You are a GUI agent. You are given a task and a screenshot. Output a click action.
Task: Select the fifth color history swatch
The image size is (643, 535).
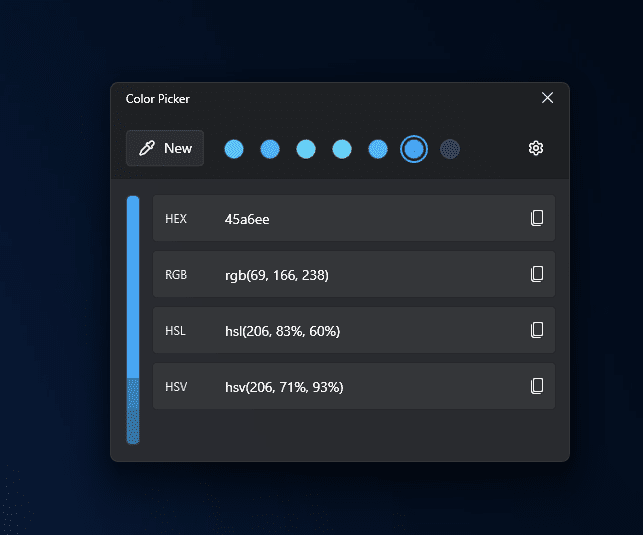pos(378,149)
